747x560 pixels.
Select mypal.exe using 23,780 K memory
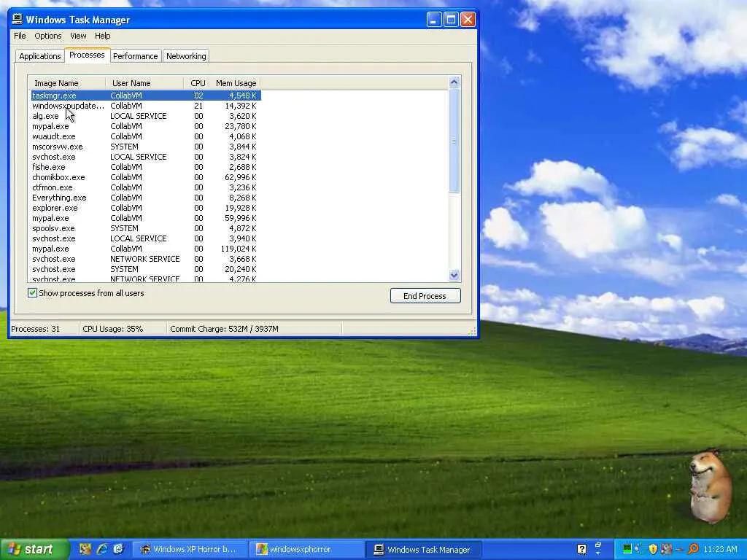[146, 126]
